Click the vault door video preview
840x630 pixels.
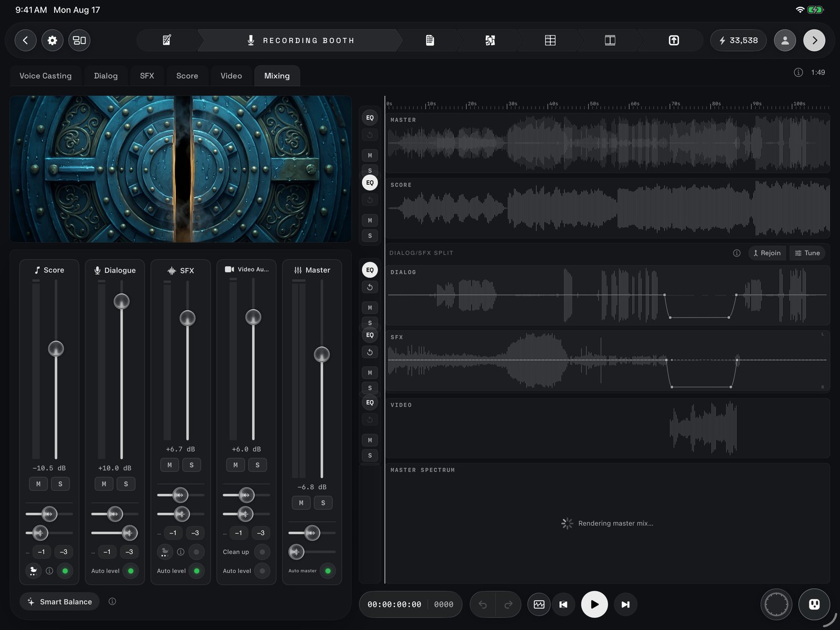[x=181, y=169]
